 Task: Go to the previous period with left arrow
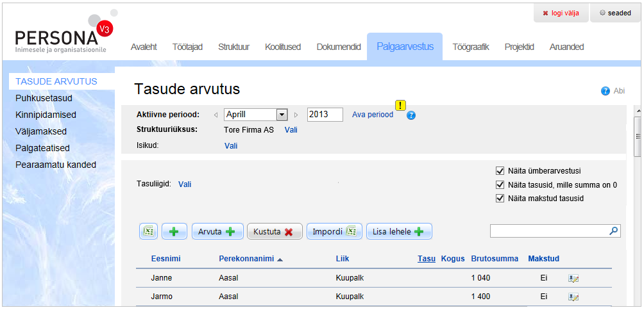(216, 115)
